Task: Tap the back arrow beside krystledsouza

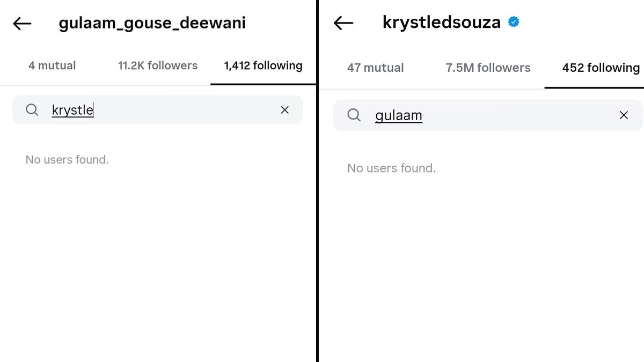Action: click(343, 23)
